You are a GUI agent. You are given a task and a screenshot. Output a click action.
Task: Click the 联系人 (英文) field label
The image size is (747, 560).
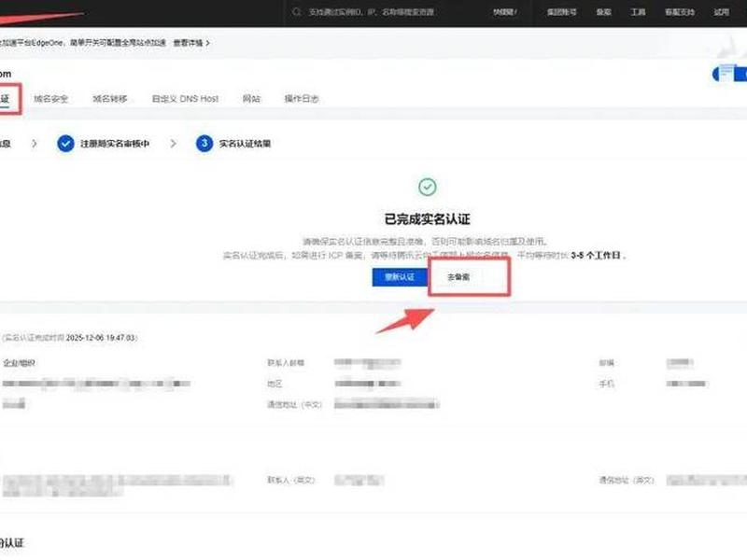coord(291,480)
